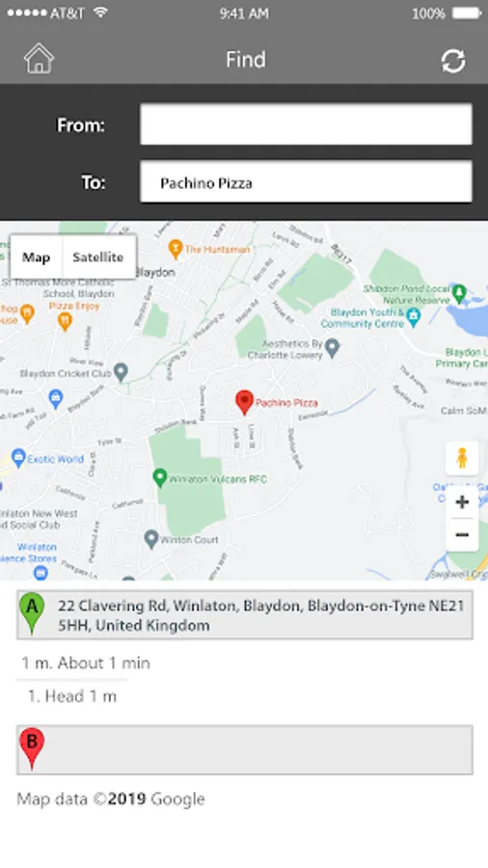Tap the Blaydon Cricket Club marker
The image size is (488, 868).
(x=121, y=372)
